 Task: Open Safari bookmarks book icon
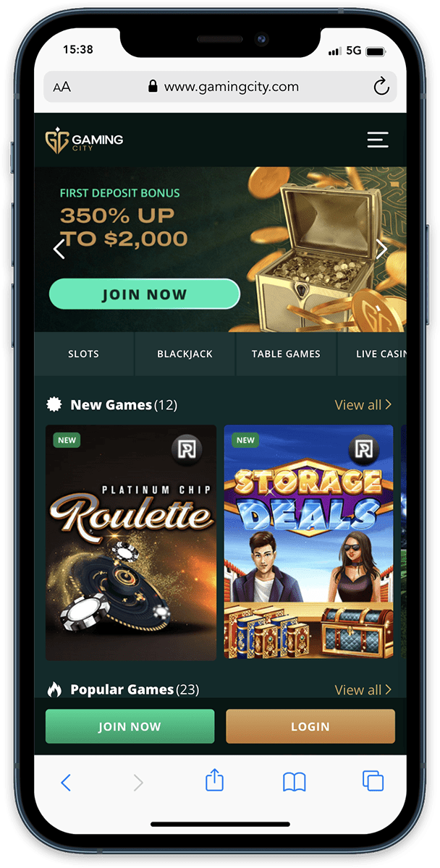[294, 782]
